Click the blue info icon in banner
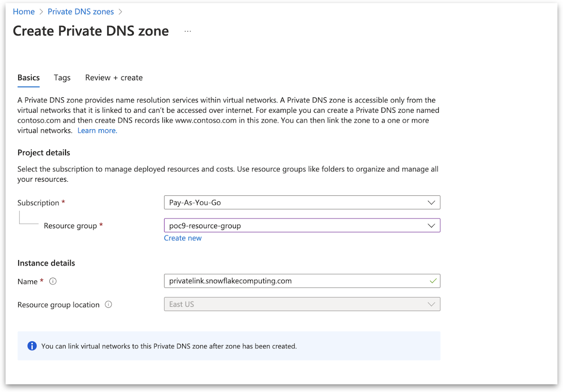 tap(32, 346)
